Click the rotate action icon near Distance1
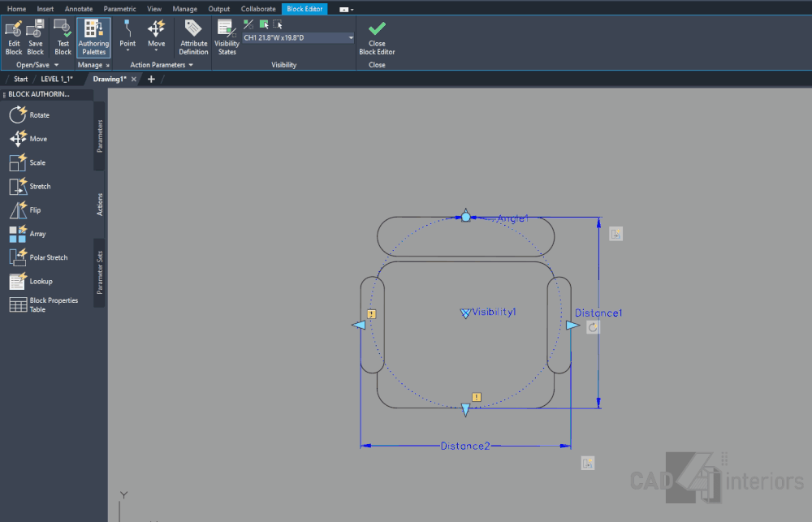This screenshot has height=522, width=812. pyautogui.click(x=593, y=327)
